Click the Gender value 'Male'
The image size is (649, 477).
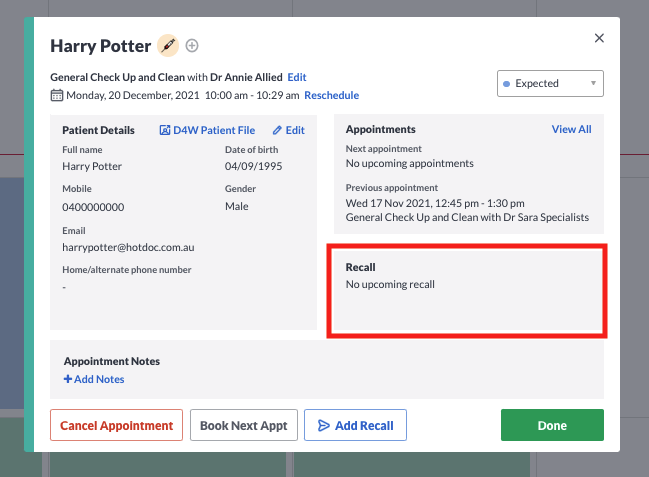[x=237, y=206]
